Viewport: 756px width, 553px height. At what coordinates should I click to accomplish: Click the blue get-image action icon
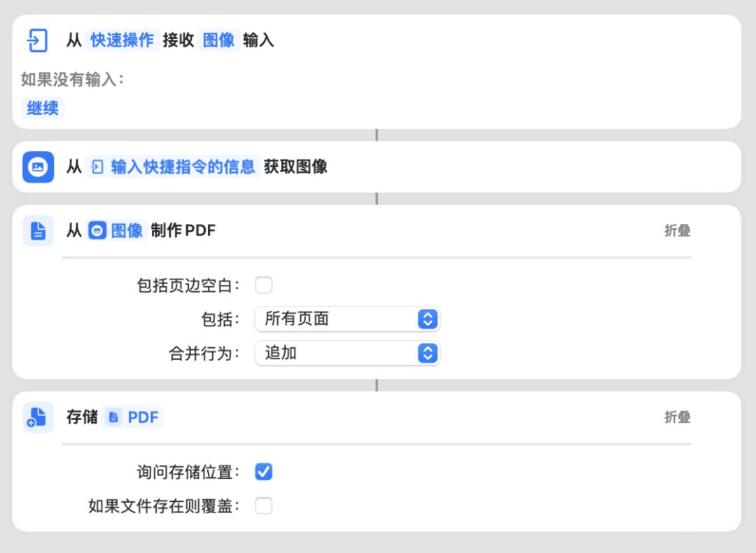[38, 167]
